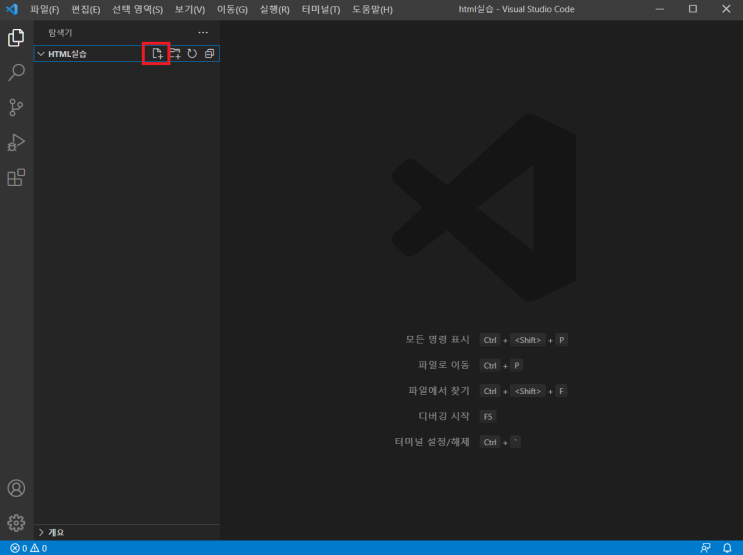Refresh the Explorer file list

pyautogui.click(x=192, y=54)
